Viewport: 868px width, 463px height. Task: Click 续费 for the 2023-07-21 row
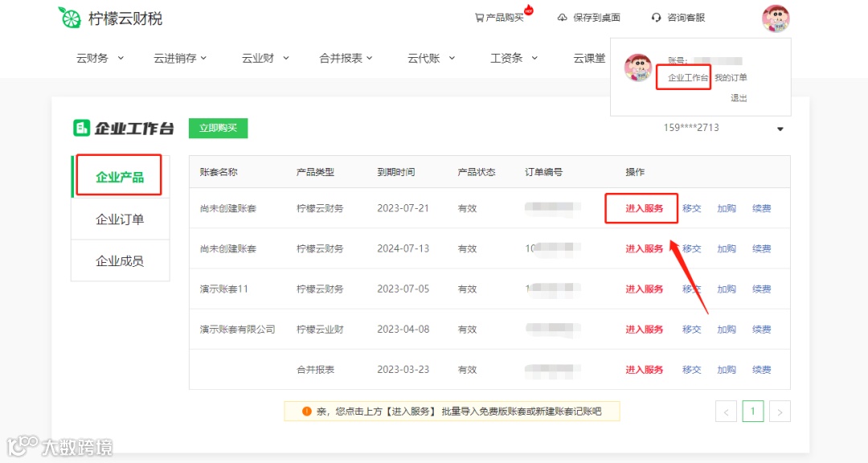762,208
